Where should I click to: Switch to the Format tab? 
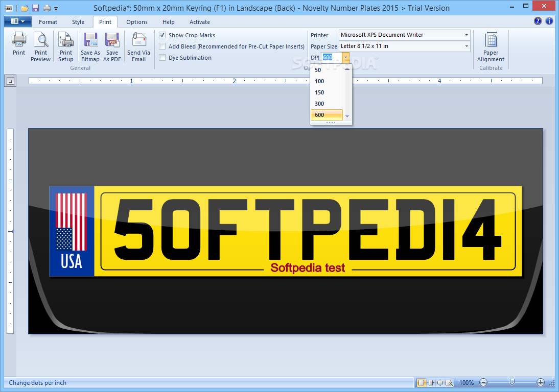[48, 22]
